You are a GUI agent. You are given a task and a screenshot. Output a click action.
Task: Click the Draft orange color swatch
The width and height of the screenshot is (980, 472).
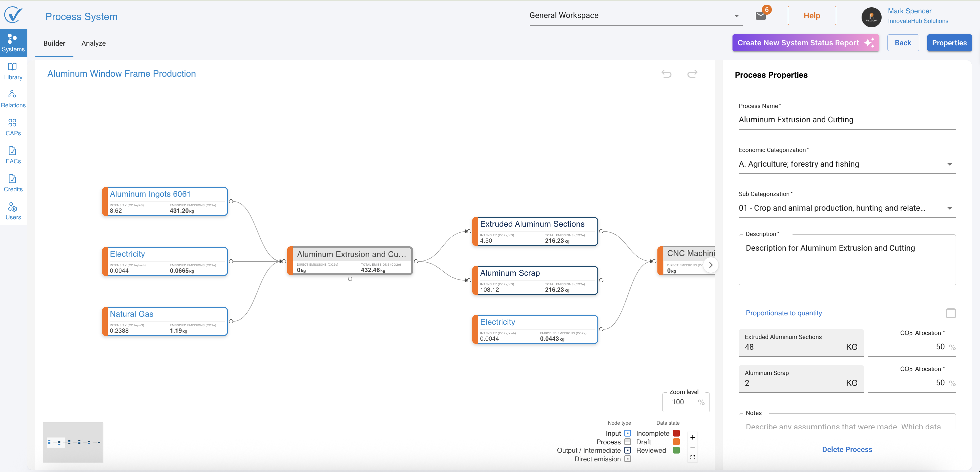(676, 442)
